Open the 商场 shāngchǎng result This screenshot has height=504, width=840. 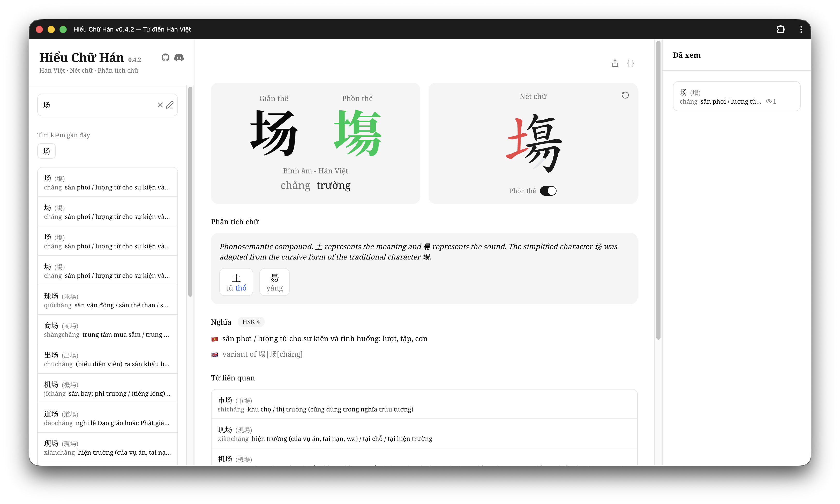coord(107,330)
